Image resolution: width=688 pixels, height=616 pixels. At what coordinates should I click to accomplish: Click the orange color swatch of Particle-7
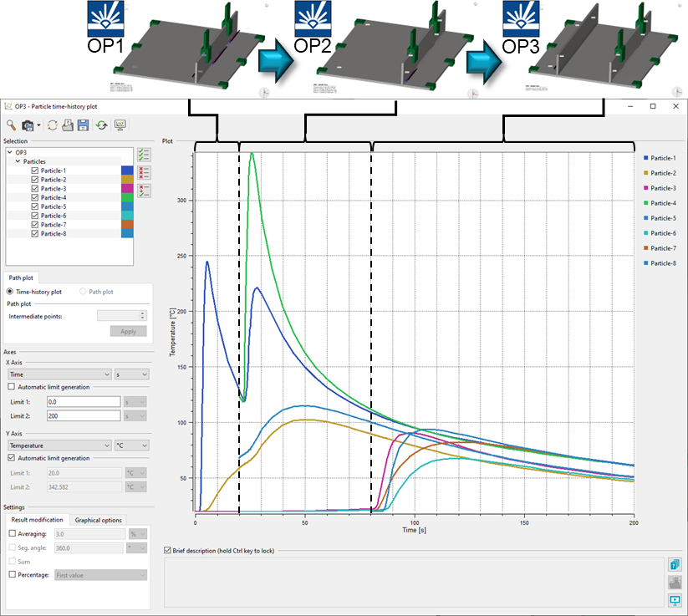click(127, 225)
